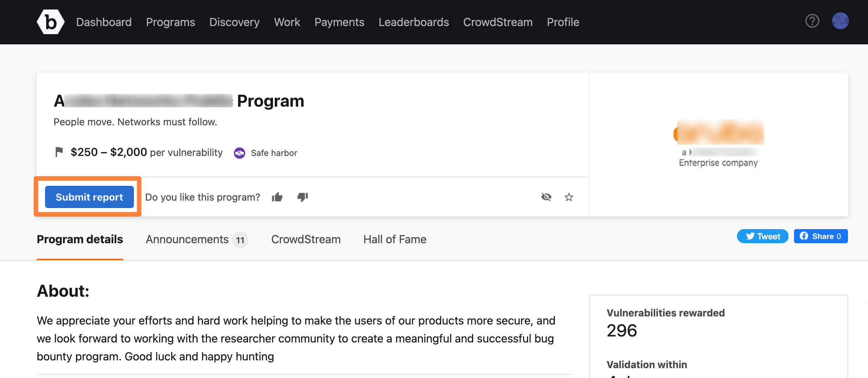Give the program a thumbs up
The height and width of the screenshot is (378, 868).
[277, 197]
